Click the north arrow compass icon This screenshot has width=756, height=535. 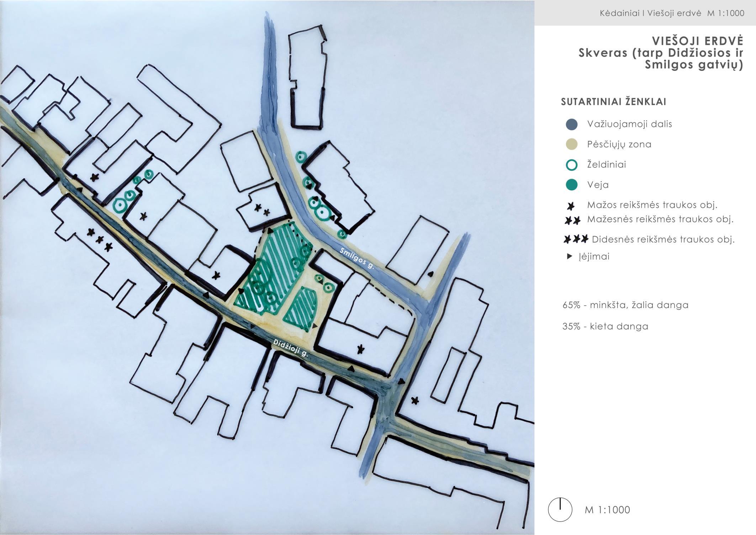(560, 509)
